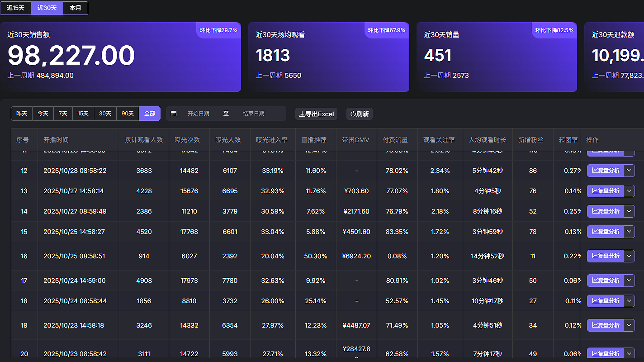Click the refresh icon on 刷新 button
This screenshot has width=644, height=362.
[353, 114]
